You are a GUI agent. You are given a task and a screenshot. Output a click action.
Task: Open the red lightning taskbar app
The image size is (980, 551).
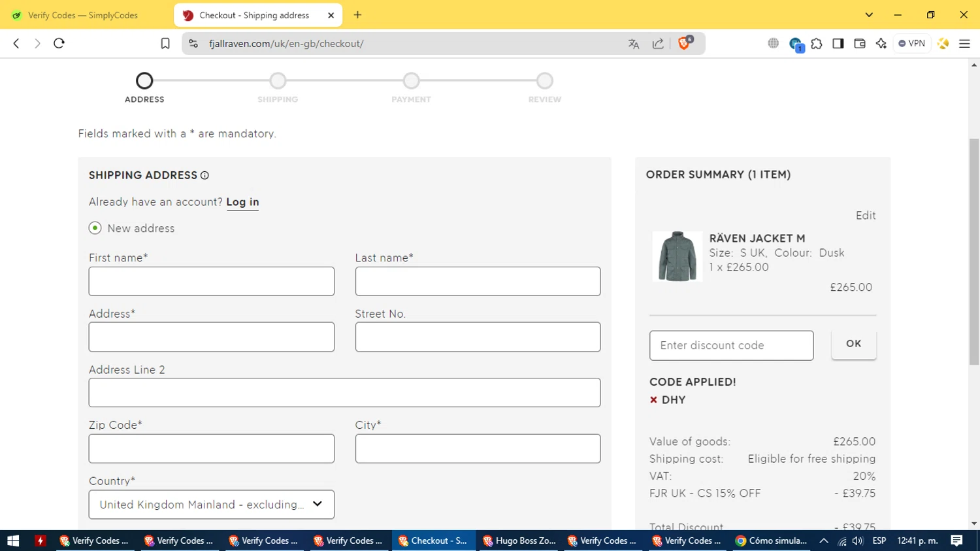point(41,541)
